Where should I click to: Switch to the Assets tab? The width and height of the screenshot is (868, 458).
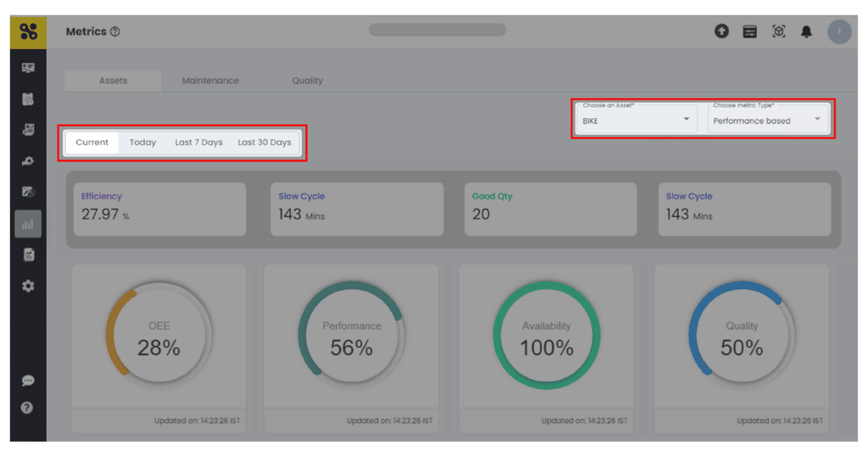click(x=113, y=81)
